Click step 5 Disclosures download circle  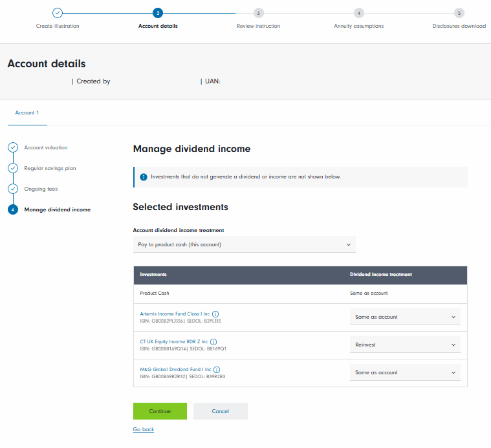coord(459,13)
